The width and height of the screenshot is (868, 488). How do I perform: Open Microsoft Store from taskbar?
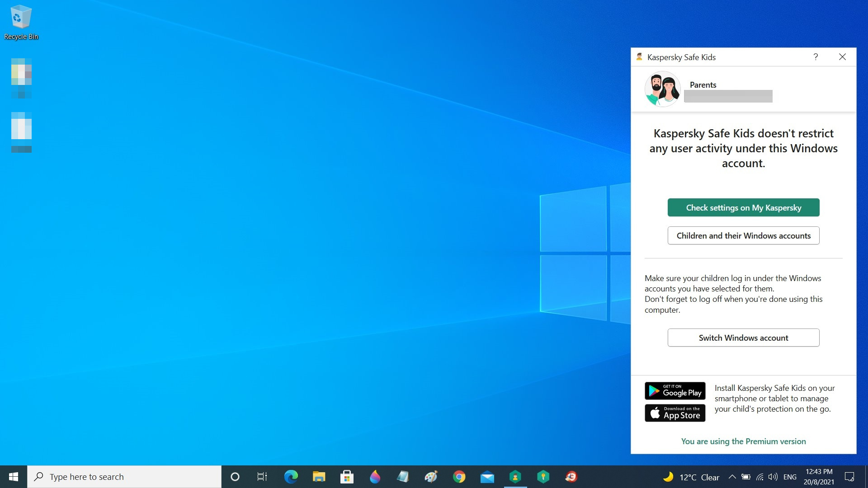click(x=347, y=477)
